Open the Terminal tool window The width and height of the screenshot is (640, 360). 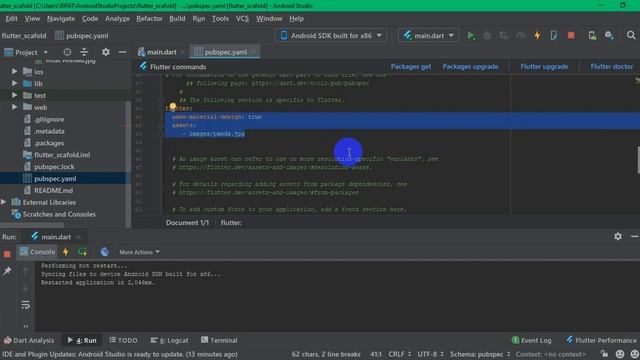219,340
